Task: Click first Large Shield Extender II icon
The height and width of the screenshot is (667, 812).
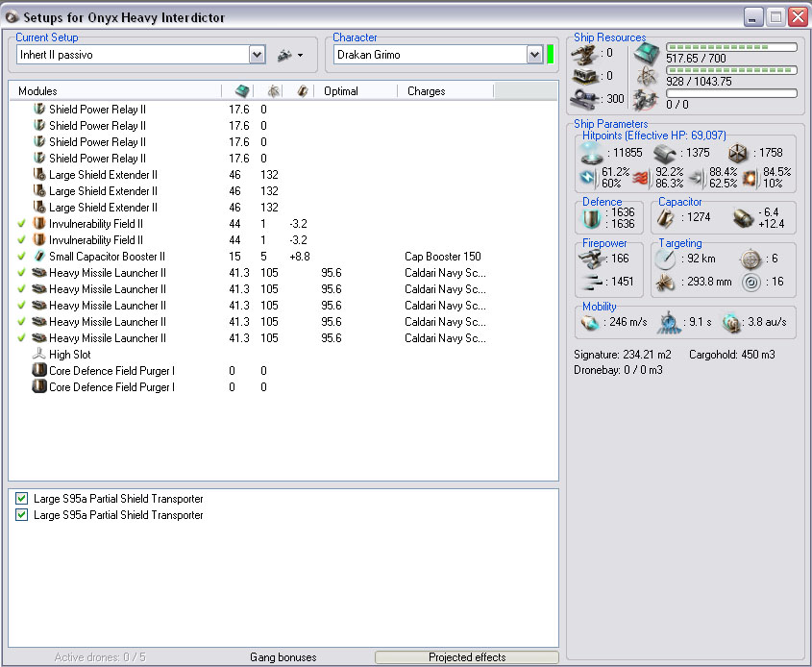Action: (x=39, y=175)
